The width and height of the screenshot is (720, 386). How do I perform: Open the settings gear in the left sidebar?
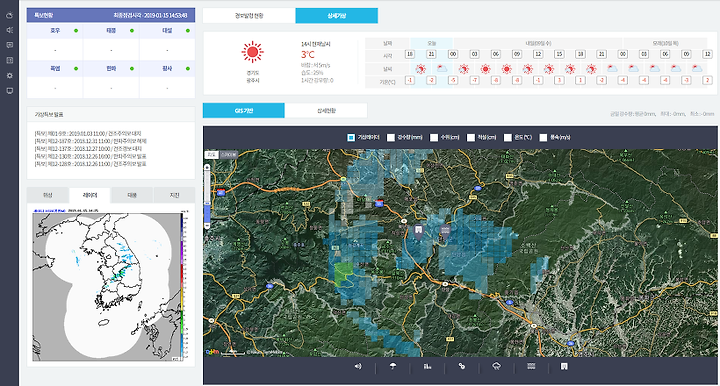tap(9, 75)
